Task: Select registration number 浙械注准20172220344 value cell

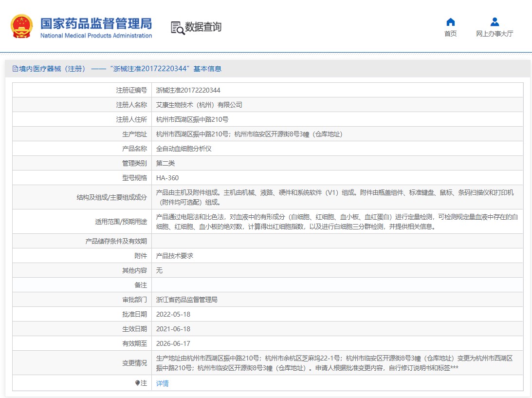Action: point(188,90)
